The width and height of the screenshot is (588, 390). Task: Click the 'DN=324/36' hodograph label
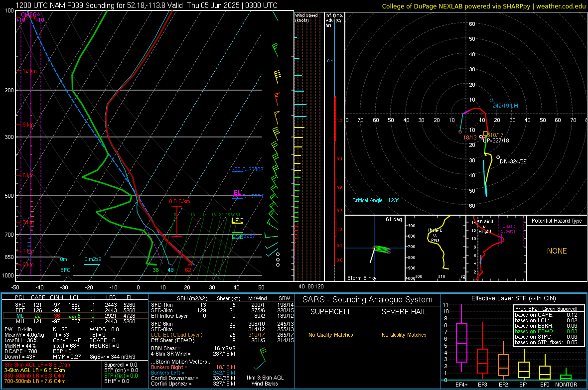click(x=513, y=161)
